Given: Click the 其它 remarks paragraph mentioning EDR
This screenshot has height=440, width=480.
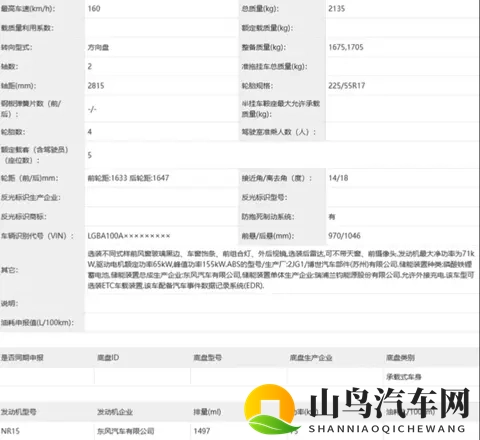Looking at the screenshot, I should (281, 270).
